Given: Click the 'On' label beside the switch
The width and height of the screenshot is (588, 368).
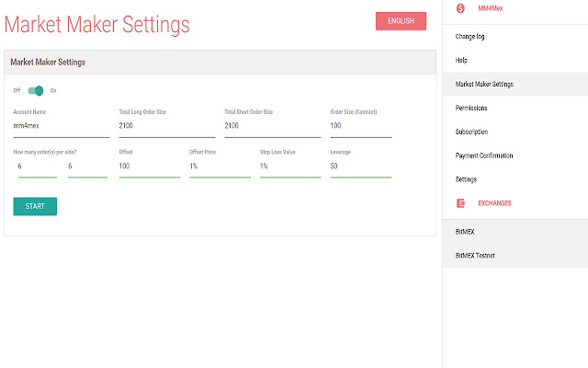Looking at the screenshot, I should point(53,90).
